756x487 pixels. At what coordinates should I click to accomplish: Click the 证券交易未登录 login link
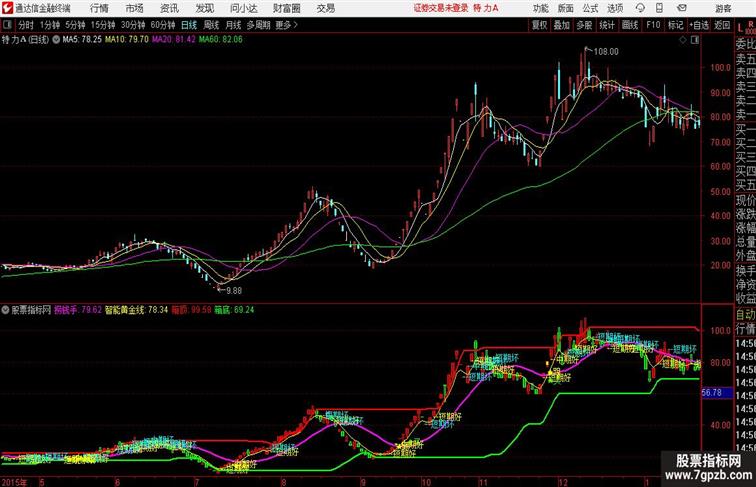coord(441,8)
